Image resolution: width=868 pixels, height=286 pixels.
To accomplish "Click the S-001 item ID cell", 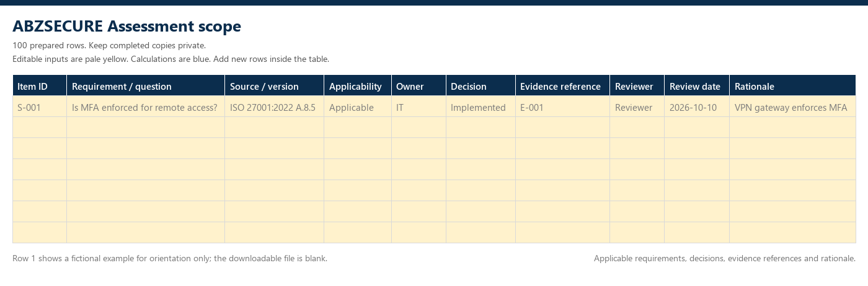I will [x=40, y=106].
